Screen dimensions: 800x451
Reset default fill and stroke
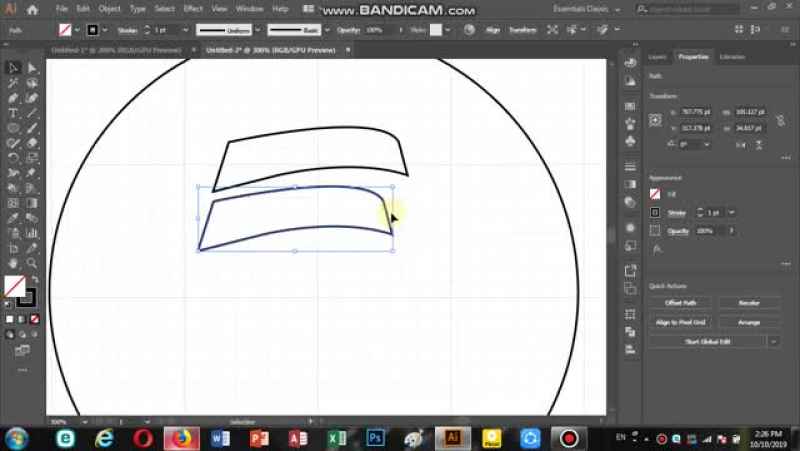coord(7,304)
